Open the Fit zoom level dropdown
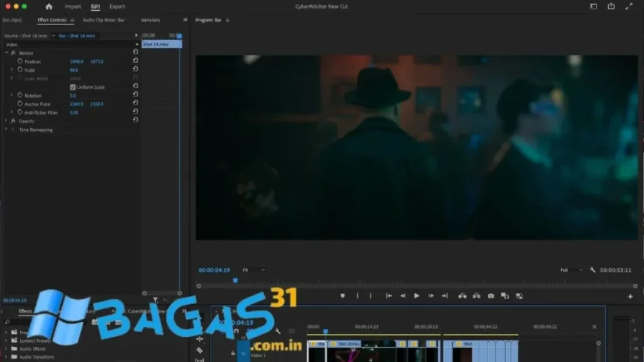This screenshot has width=644, height=362. (x=254, y=270)
